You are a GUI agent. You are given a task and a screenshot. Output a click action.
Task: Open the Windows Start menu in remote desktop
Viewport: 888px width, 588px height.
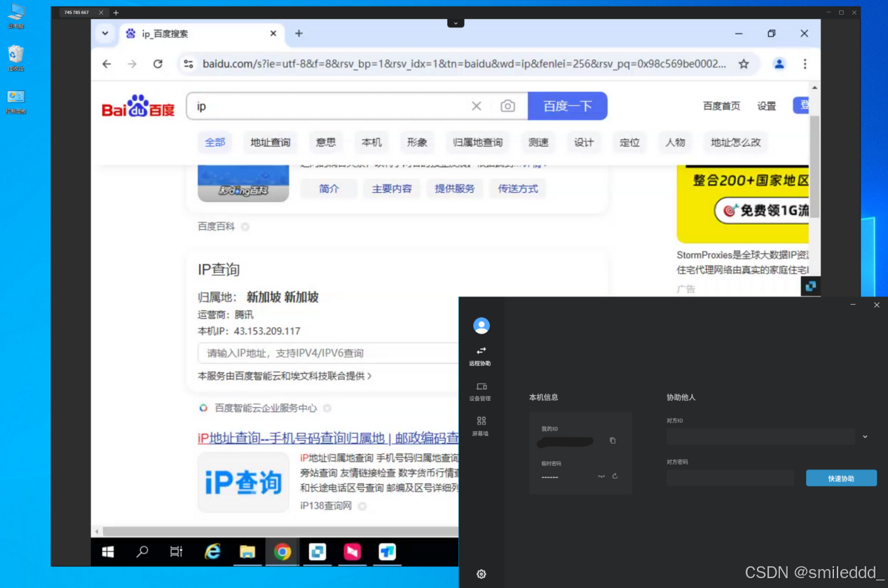click(108, 552)
